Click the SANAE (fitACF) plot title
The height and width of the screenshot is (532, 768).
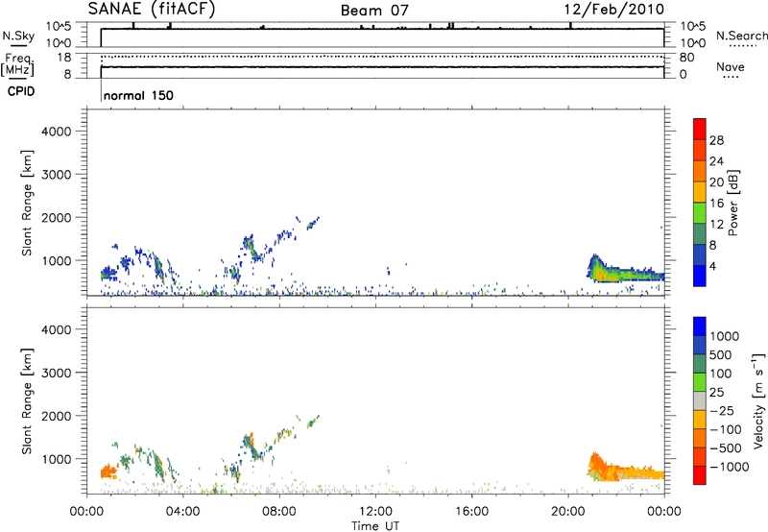pos(152,10)
